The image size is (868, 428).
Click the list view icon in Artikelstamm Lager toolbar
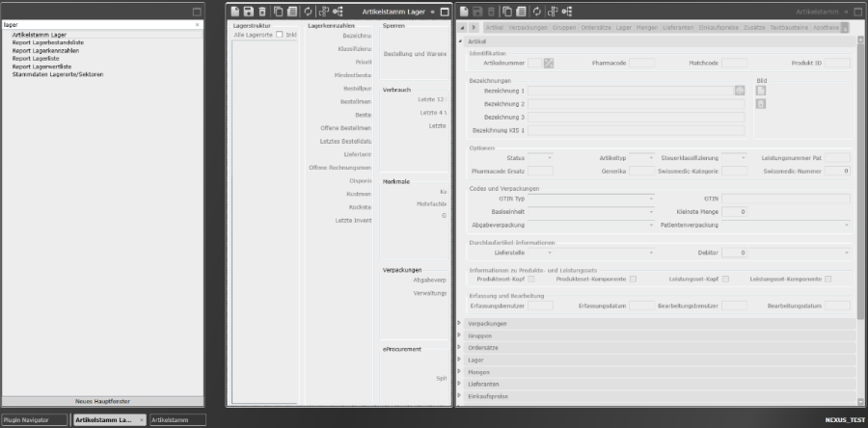tap(292, 11)
